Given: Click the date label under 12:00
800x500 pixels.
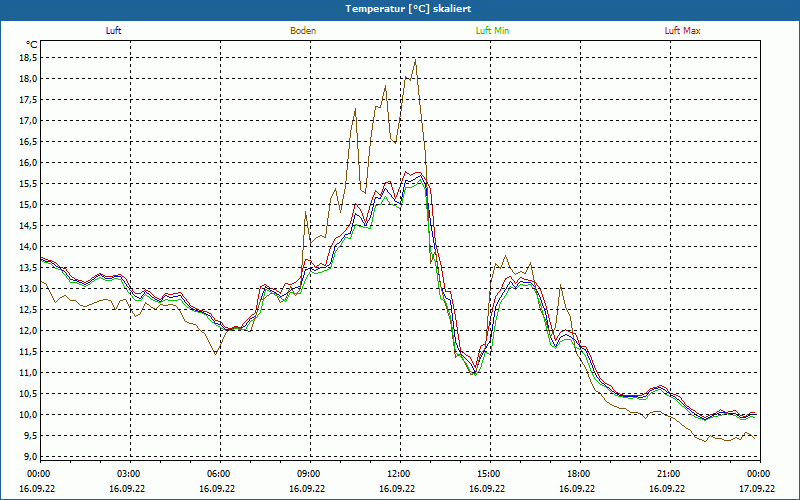Looking at the screenshot, I should click(397, 488).
